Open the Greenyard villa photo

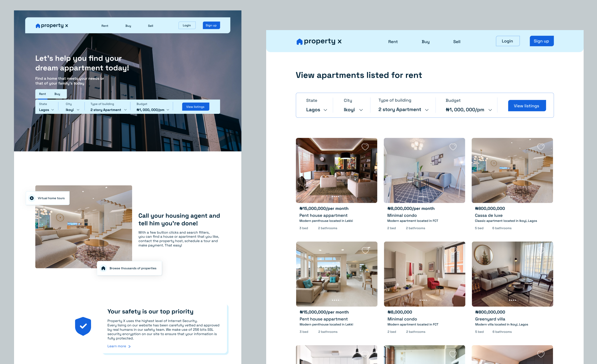(512, 274)
